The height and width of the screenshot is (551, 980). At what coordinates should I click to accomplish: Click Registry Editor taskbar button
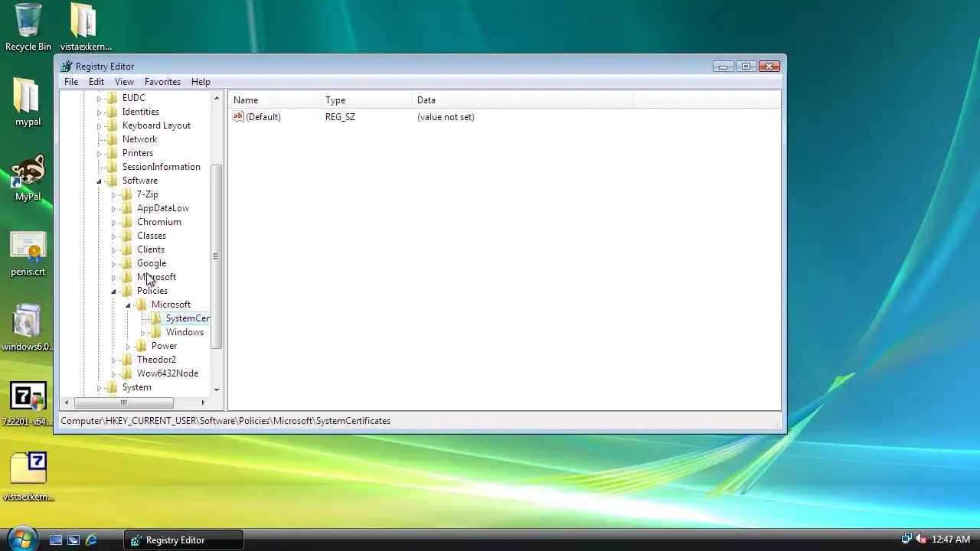[184, 540]
